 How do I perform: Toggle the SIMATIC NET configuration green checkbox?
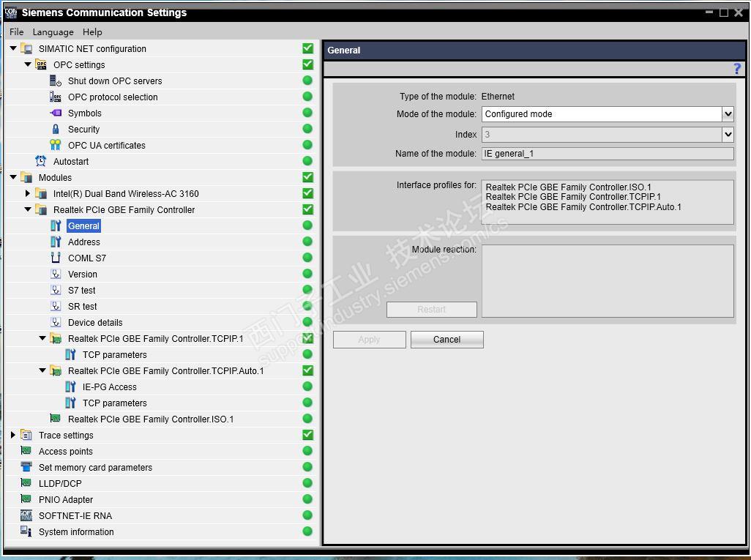[307, 48]
